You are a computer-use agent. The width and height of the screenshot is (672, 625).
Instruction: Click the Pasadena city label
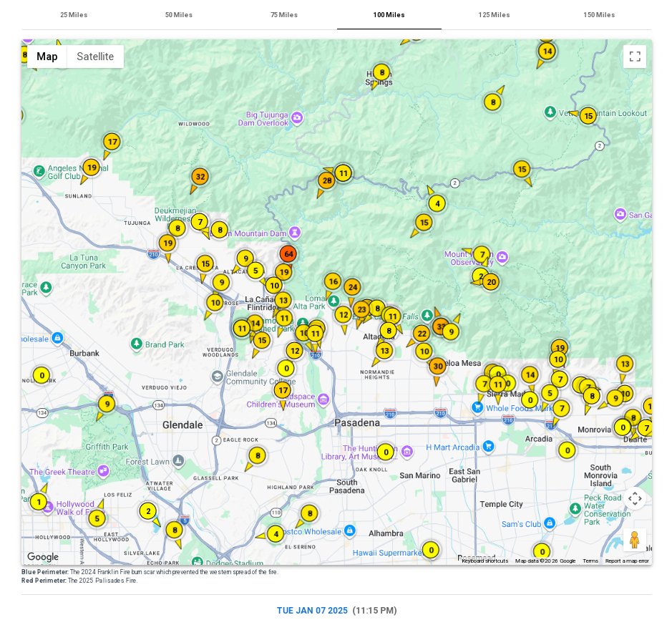357,422
